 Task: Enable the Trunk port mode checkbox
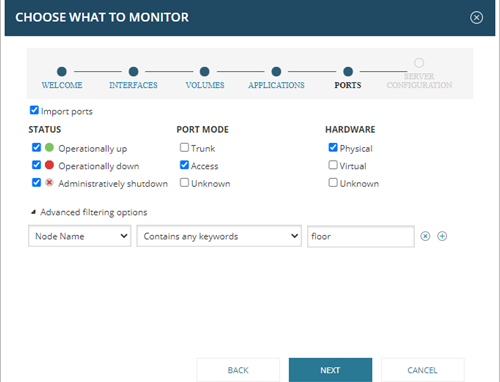[184, 147]
